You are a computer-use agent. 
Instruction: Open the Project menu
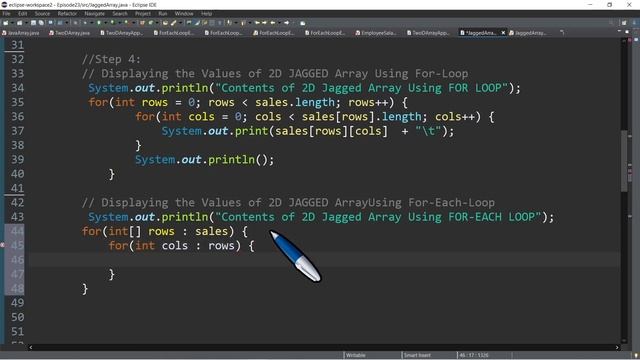pos(143,13)
